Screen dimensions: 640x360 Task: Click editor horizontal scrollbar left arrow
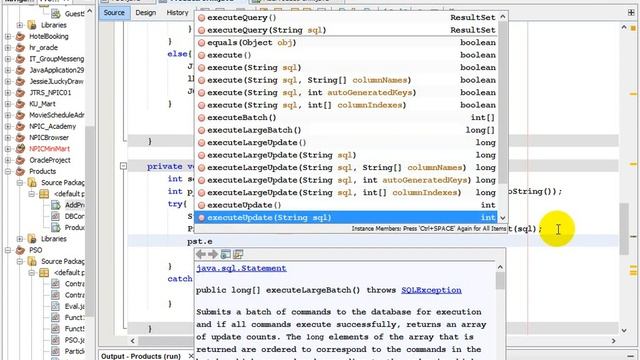(x=133, y=340)
